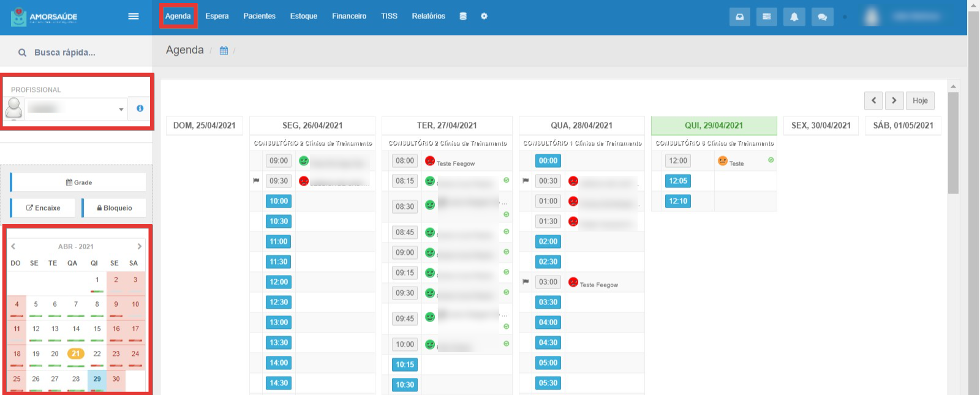Image resolution: width=980 pixels, height=395 pixels.
Task: Click flag icon beside Monday 09:30
Action: tap(256, 181)
